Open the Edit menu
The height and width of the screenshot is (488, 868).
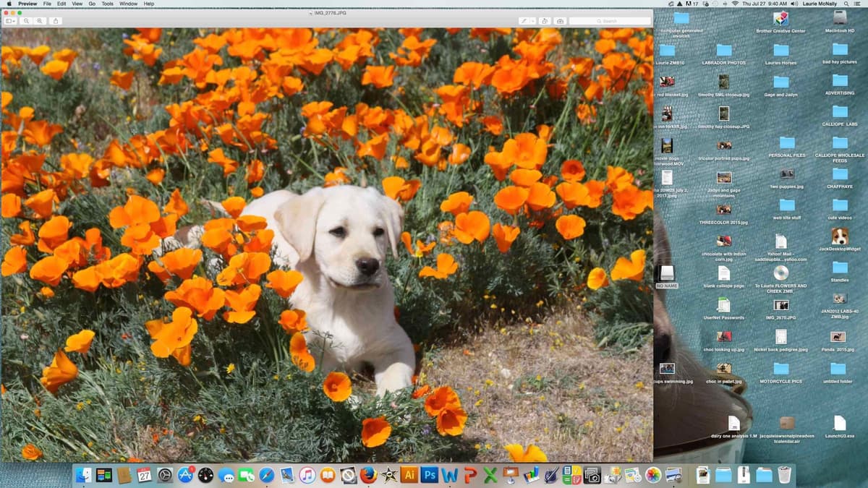coord(61,4)
